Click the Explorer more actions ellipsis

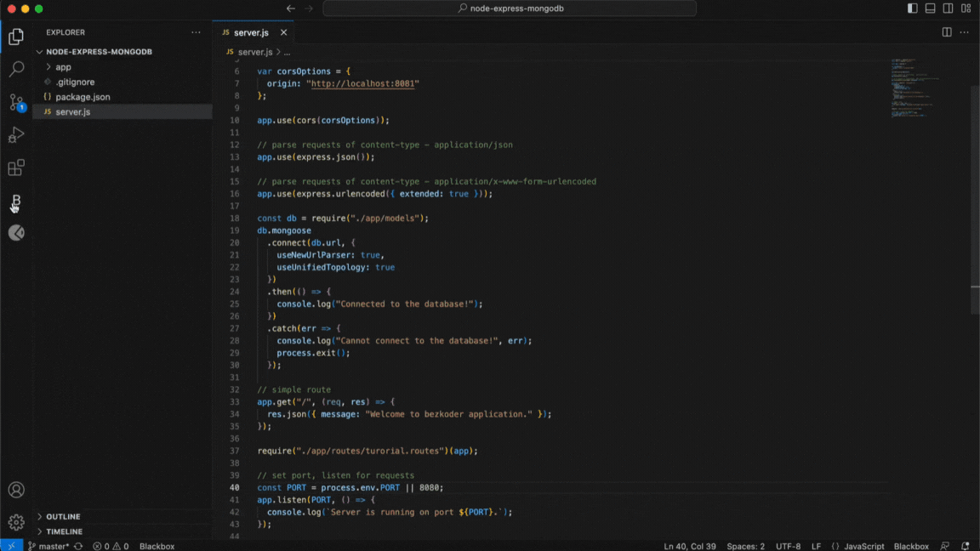(196, 32)
